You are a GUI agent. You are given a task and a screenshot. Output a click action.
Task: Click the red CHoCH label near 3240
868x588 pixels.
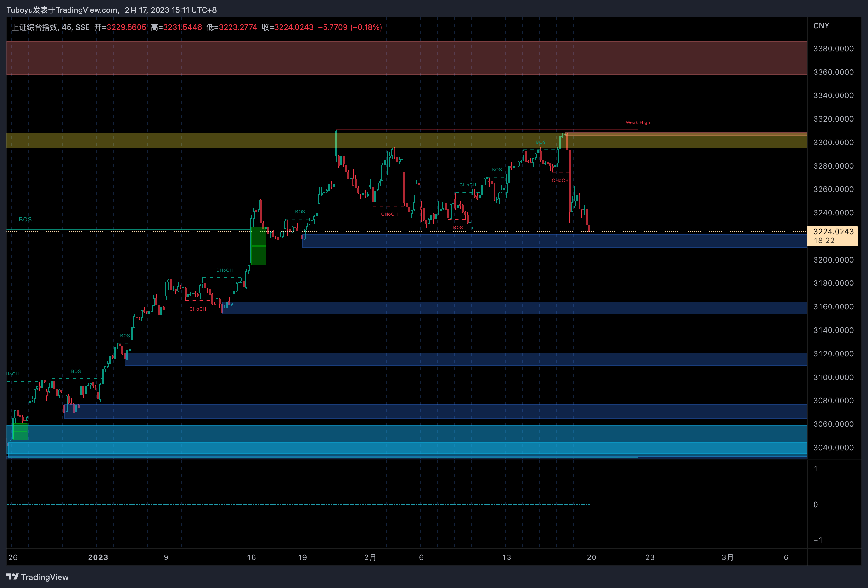point(389,214)
